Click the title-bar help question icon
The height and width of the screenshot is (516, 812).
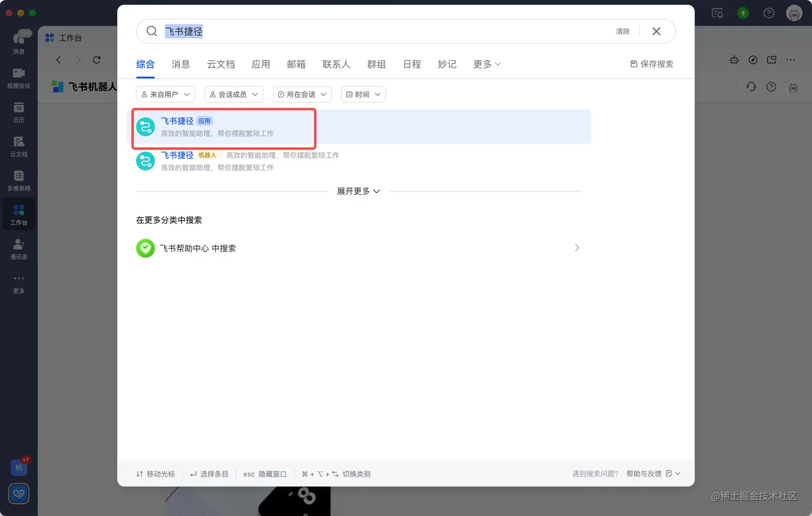tap(769, 13)
